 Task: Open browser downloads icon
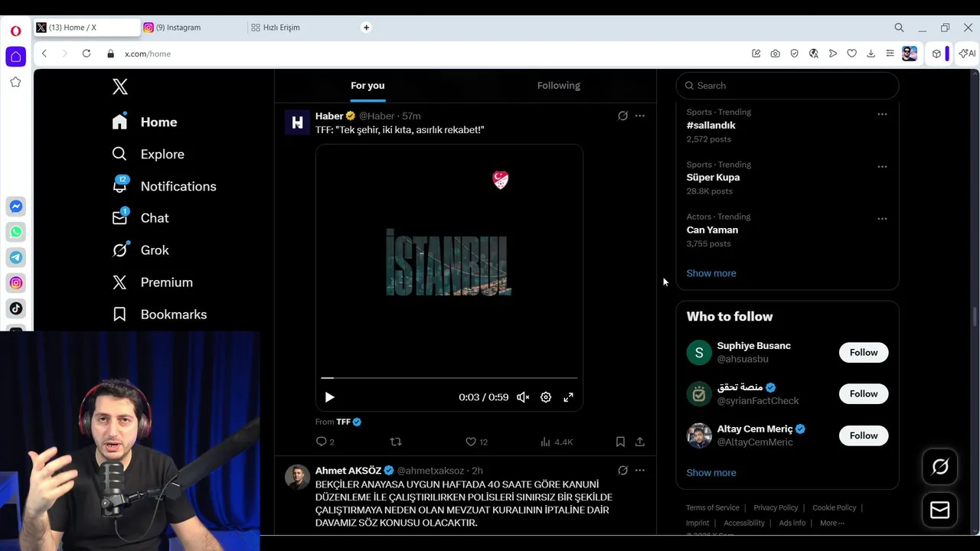(x=871, y=54)
